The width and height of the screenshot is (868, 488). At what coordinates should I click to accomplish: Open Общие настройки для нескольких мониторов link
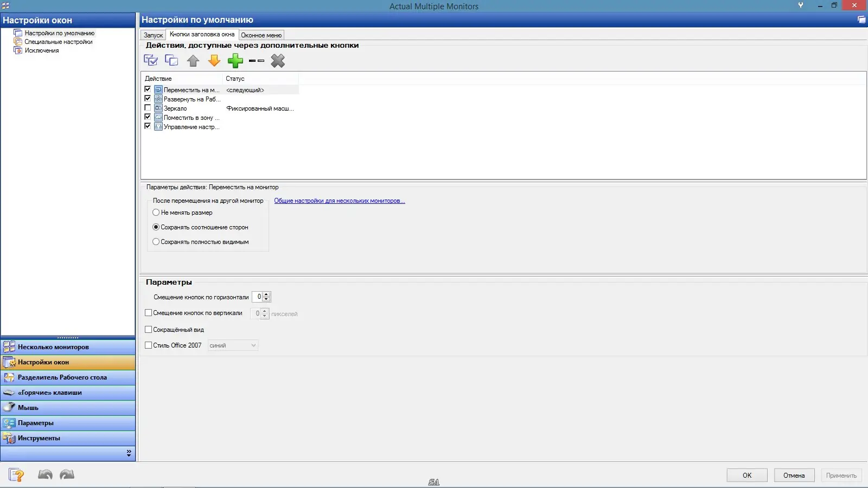tap(340, 201)
